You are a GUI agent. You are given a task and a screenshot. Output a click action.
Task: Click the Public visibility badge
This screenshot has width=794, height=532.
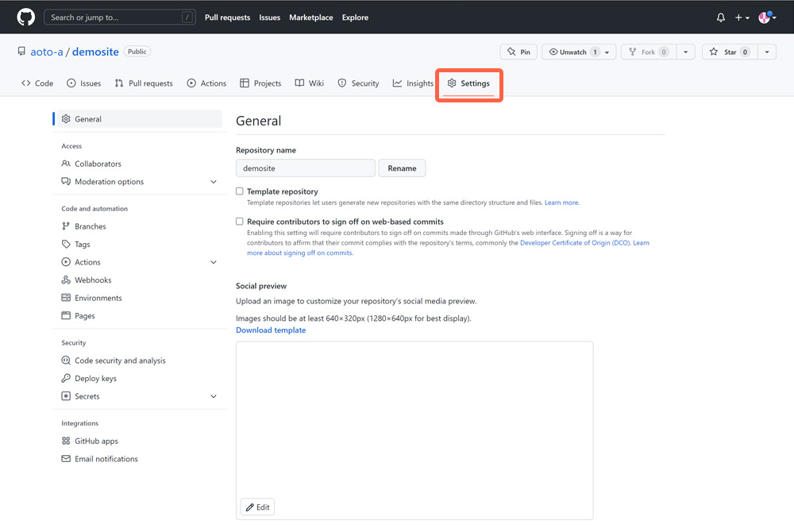coord(137,52)
